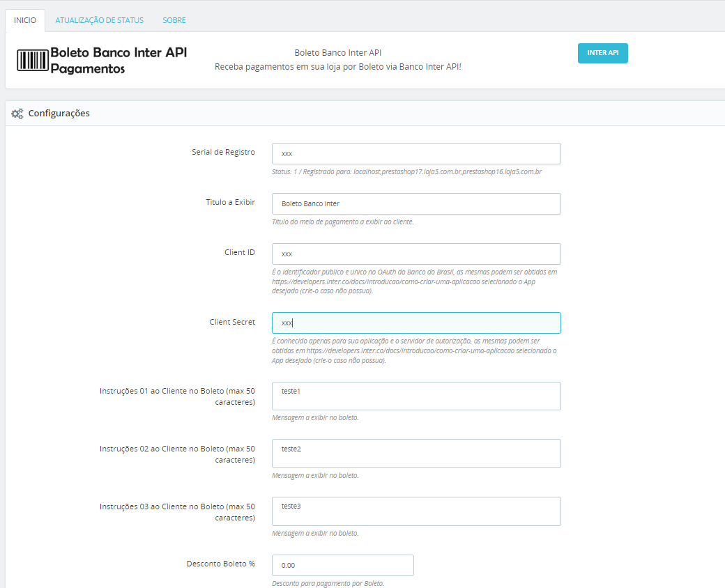Click 'Titulo do meio de pagamento' hint
Image resolution: width=725 pixels, height=588 pixels.
coord(342,222)
